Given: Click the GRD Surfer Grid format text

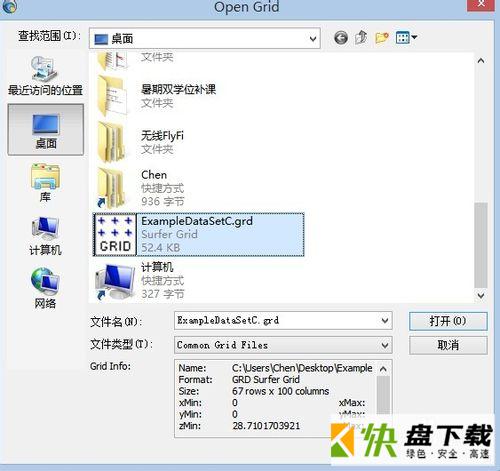Looking at the screenshot, I should coord(266,379).
